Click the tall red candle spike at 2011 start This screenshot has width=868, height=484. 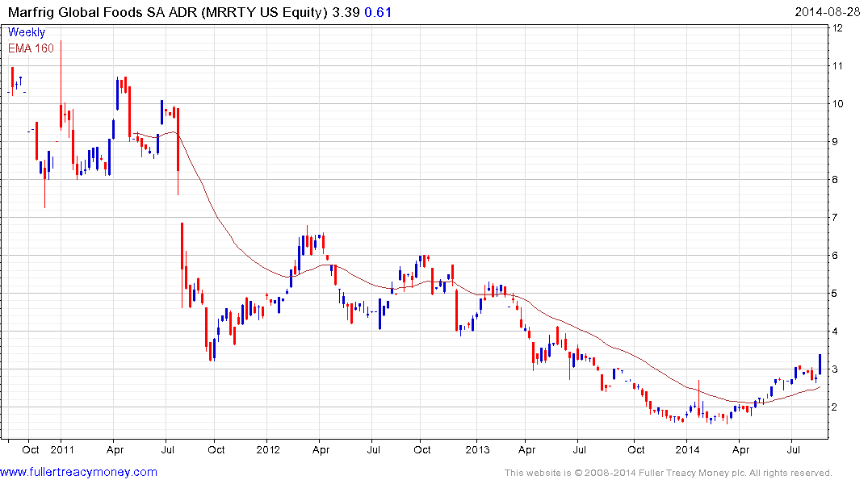[x=61, y=86]
